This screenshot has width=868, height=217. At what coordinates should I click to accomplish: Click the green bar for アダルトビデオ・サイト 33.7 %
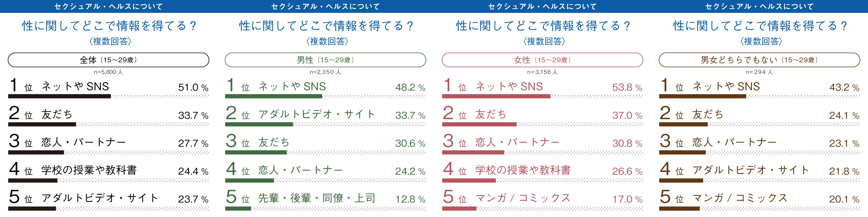[x=259, y=124]
